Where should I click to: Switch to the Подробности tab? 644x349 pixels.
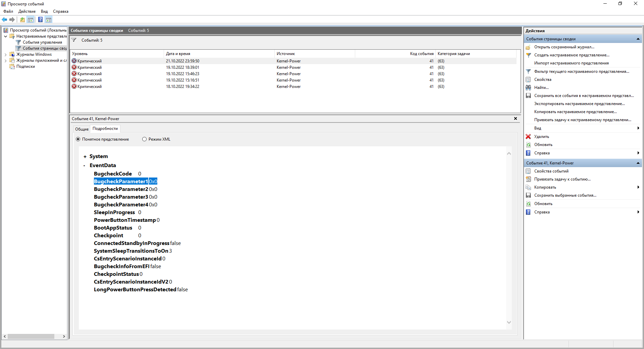pyautogui.click(x=105, y=129)
